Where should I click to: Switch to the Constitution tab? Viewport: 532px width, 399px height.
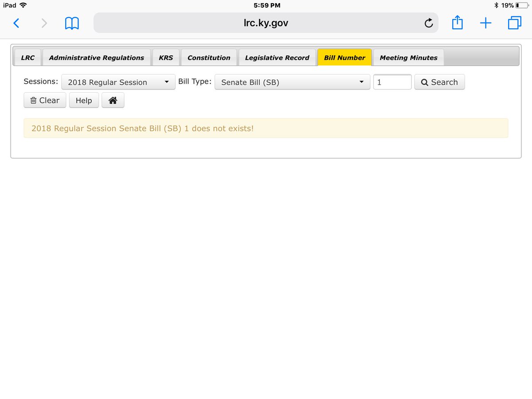[209, 58]
